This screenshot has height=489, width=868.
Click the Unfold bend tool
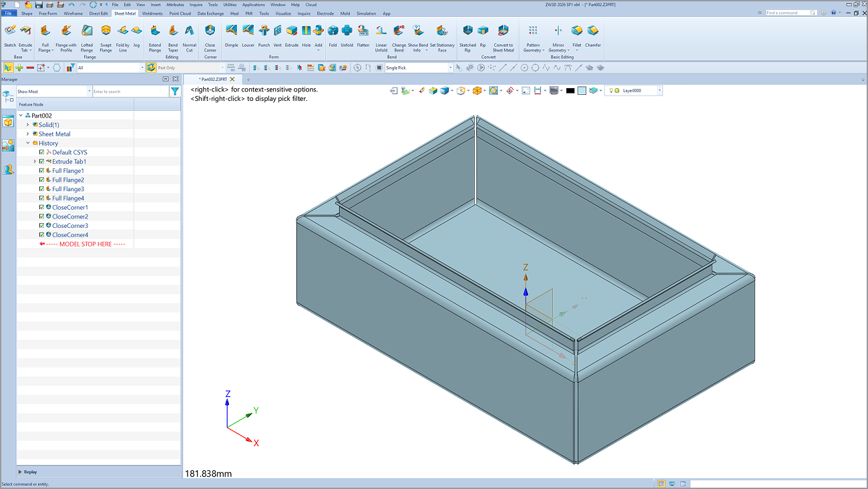pyautogui.click(x=347, y=31)
